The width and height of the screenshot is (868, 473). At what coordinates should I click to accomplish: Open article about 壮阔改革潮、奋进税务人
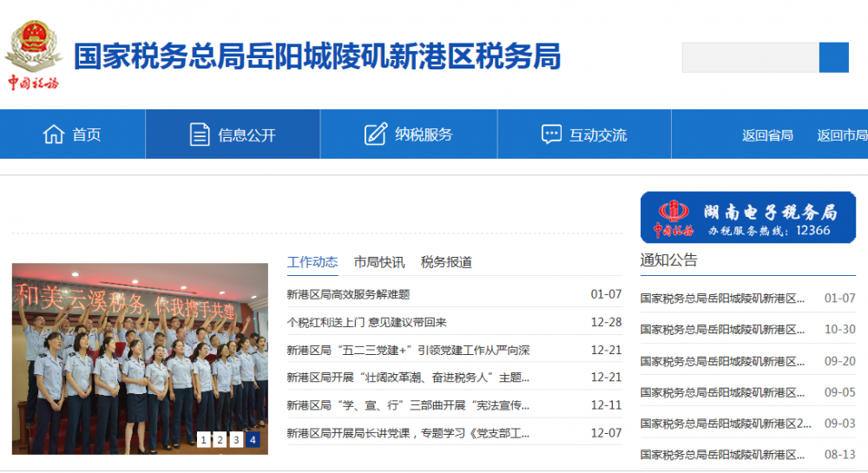pyautogui.click(x=408, y=378)
